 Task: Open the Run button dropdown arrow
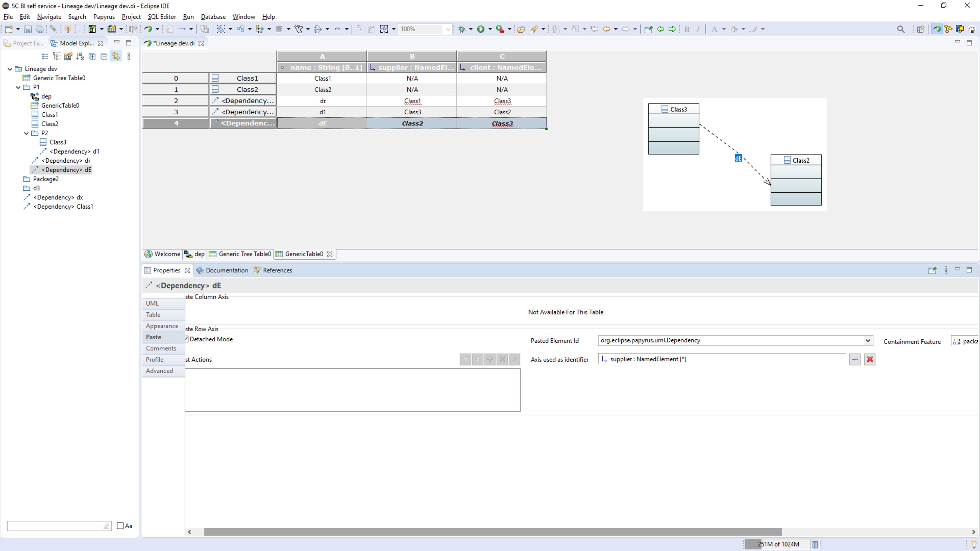pos(490,29)
